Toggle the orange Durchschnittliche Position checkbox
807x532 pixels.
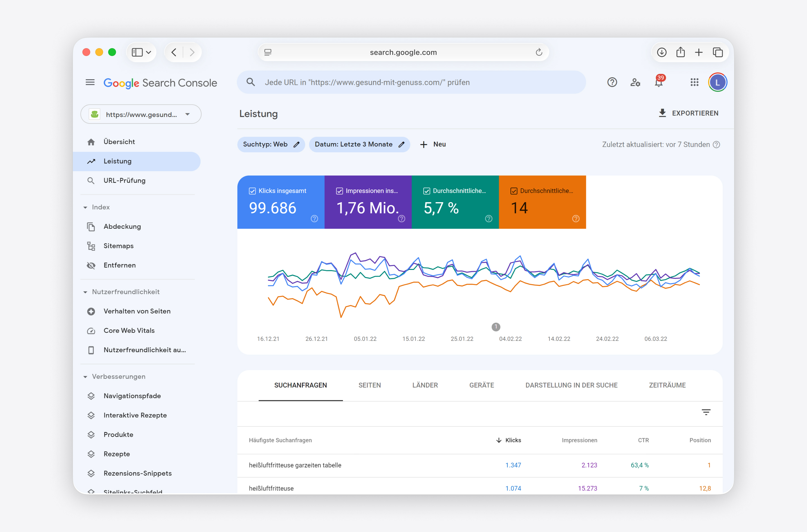coord(514,191)
